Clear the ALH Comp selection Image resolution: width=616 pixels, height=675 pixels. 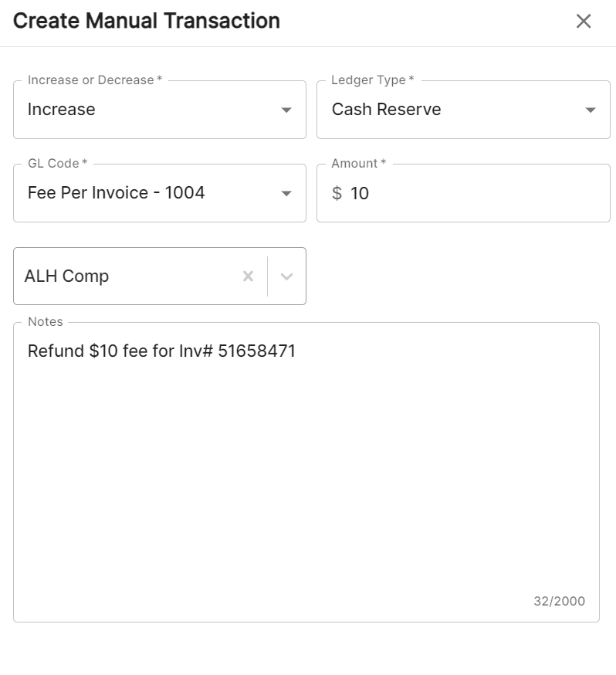pos(248,276)
